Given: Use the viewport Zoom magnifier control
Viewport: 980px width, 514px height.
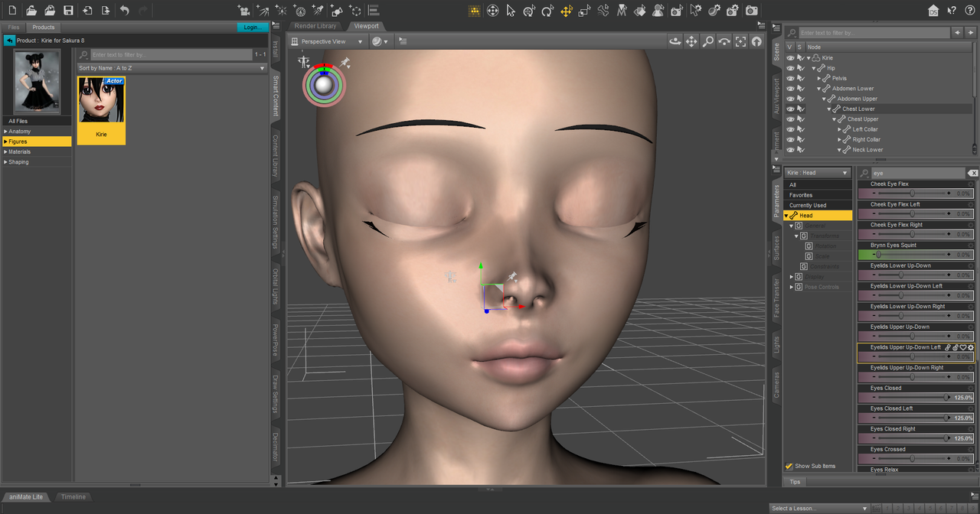Looking at the screenshot, I should [x=708, y=41].
